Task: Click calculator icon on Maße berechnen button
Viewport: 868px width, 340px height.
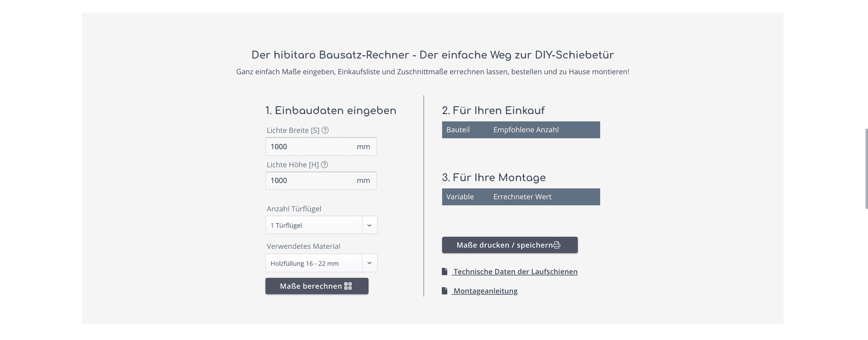Action: point(348,286)
